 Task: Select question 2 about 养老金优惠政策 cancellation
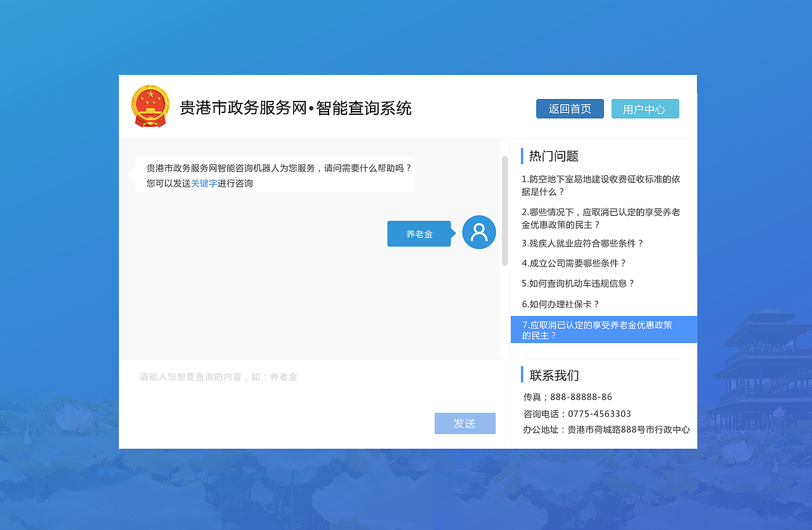point(601,218)
